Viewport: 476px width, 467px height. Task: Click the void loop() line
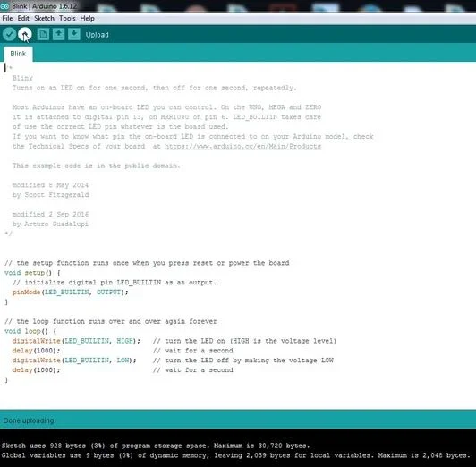pyautogui.click(x=30, y=331)
